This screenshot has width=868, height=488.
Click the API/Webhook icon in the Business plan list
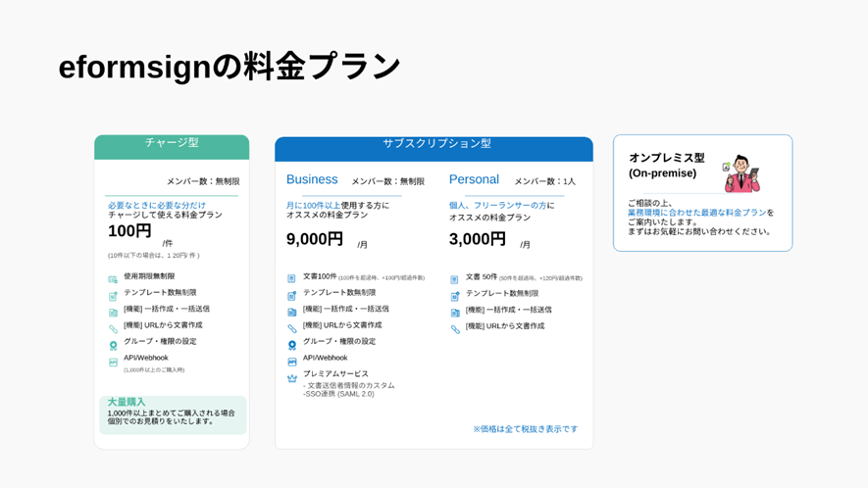pyautogui.click(x=291, y=362)
